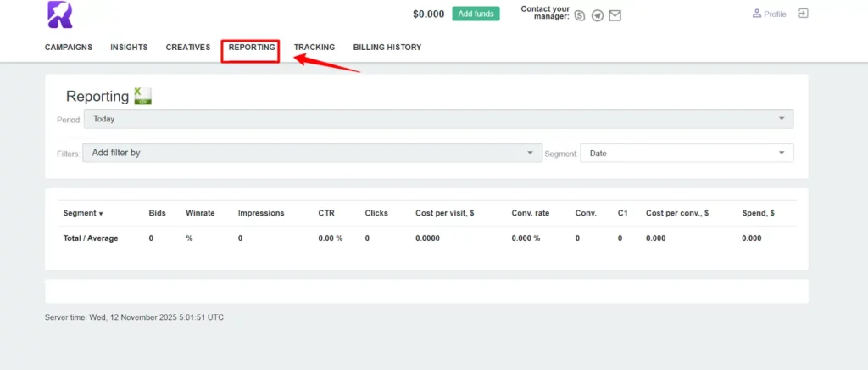Navigate to Billing History tab
The width and height of the screenshot is (868, 370).
[387, 48]
